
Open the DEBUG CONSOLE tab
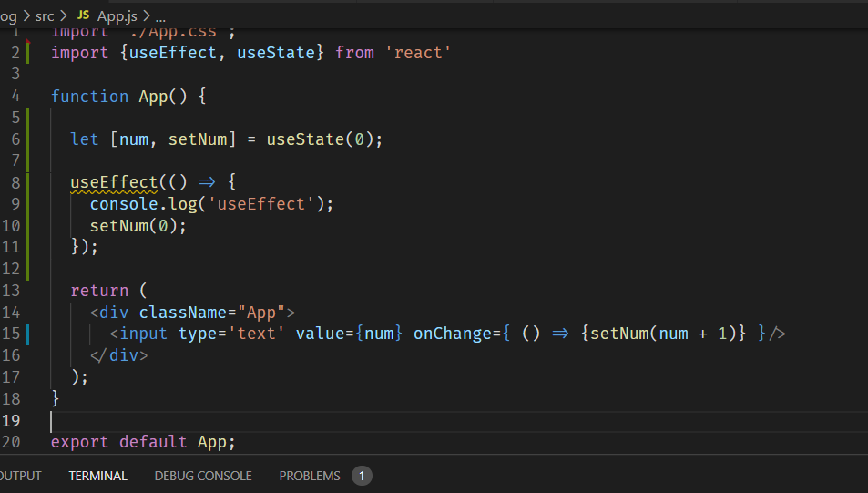point(203,476)
